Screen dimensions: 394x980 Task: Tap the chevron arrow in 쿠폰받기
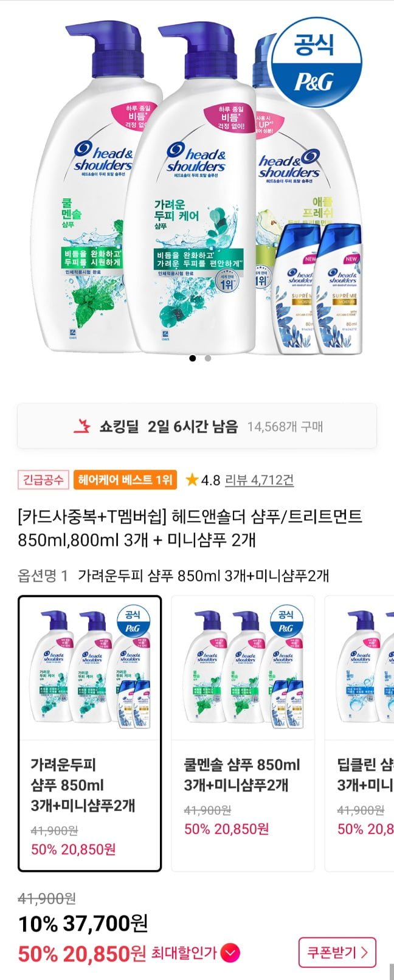coord(364,953)
